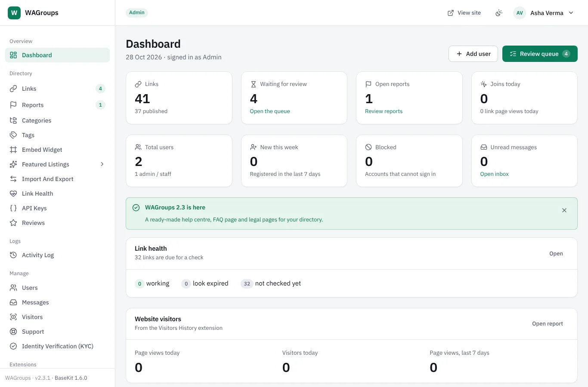Click the Visitors scan icon

pos(13,317)
